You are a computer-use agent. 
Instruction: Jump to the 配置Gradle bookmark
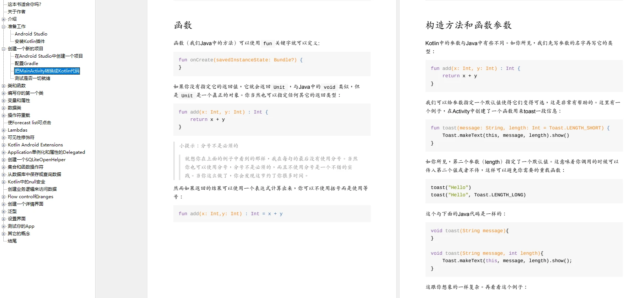26,64
